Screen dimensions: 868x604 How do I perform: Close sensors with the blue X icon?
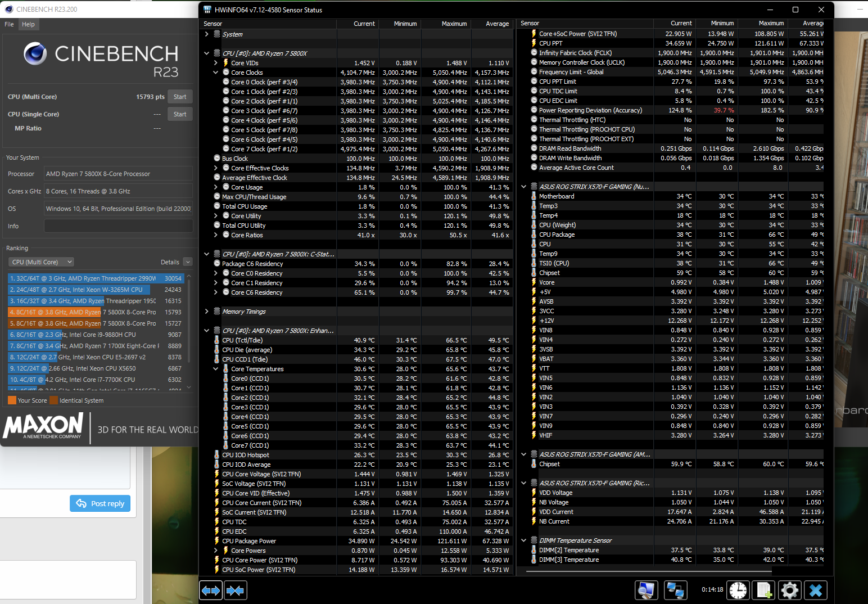(816, 591)
